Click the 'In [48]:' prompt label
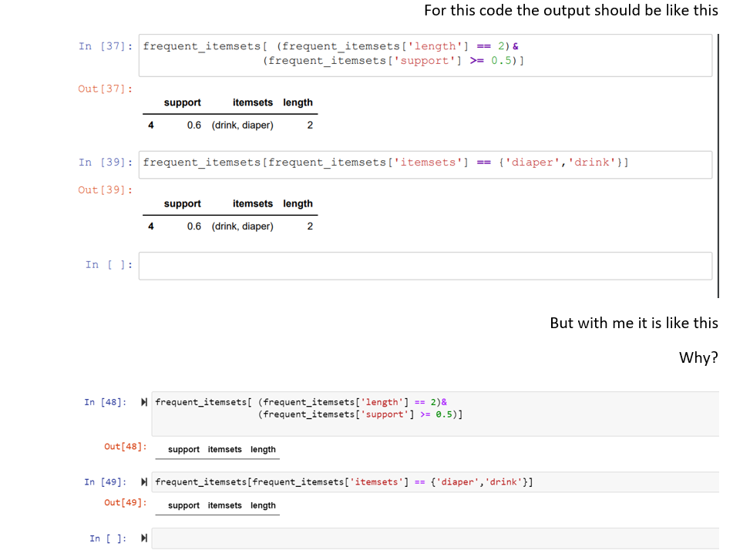This screenshot has height=560, width=750. tap(106, 402)
